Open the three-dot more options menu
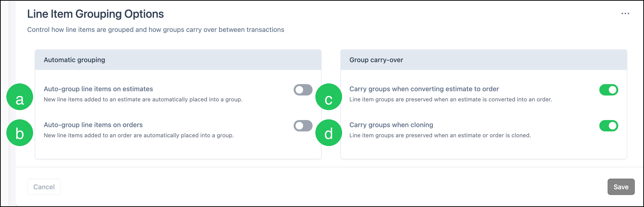Image resolution: width=644 pixels, height=207 pixels. (625, 14)
